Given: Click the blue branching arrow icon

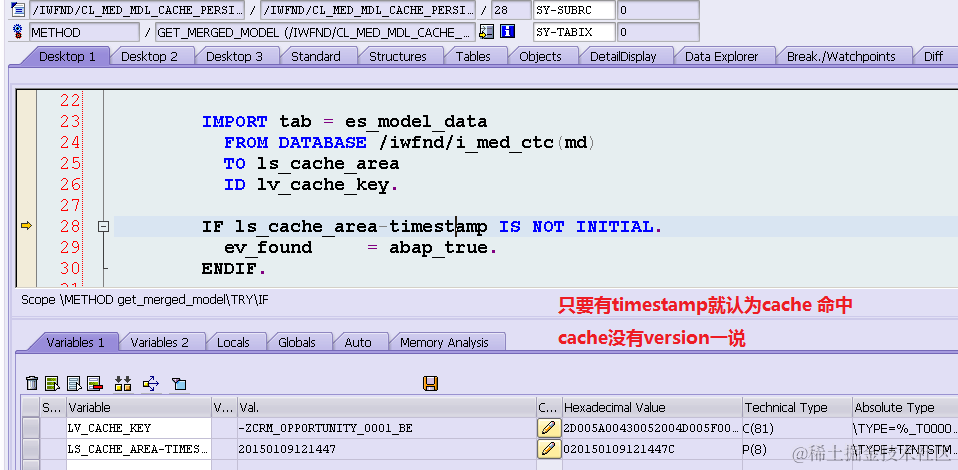Looking at the screenshot, I should [x=151, y=384].
